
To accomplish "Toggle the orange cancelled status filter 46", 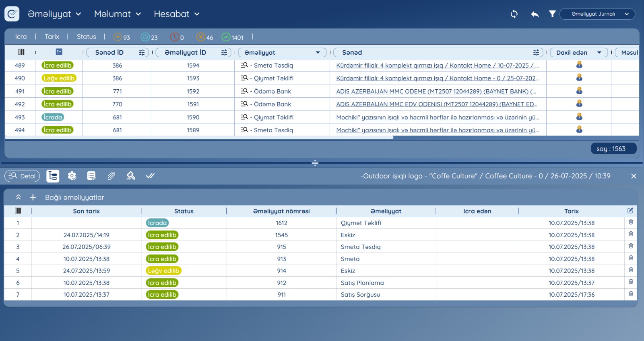I will click(x=204, y=37).
